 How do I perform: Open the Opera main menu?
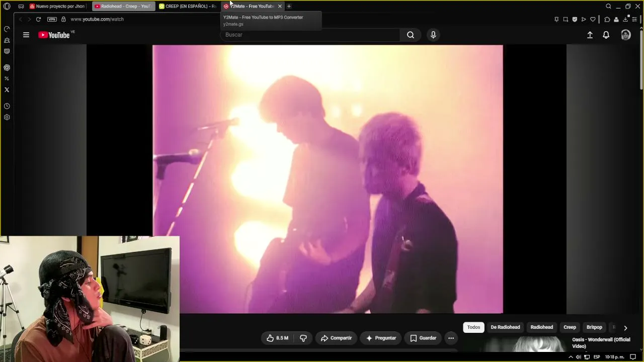pyautogui.click(x=7, y=6)
